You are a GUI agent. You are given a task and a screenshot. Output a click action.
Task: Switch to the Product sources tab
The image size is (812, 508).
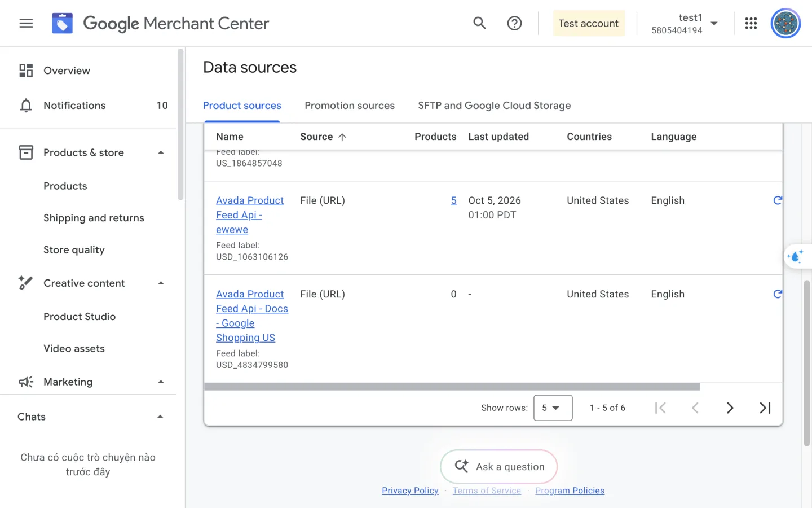[x=242, y=106]
